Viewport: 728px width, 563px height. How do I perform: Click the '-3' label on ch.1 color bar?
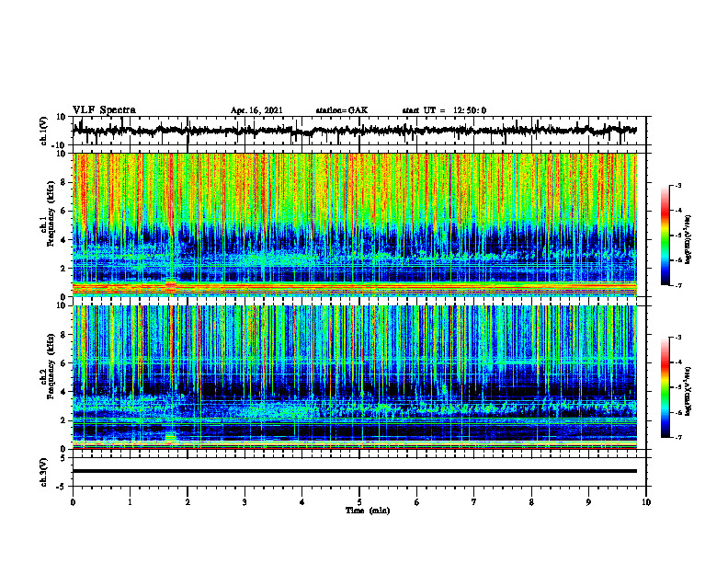677,186
